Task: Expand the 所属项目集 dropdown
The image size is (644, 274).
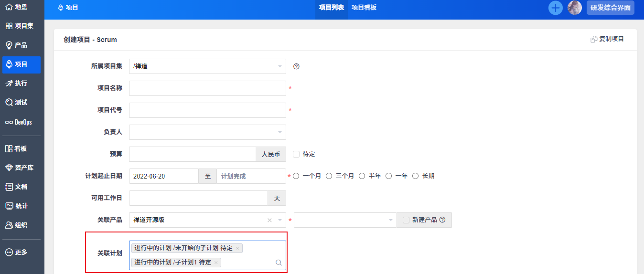Action: point(207,66)
